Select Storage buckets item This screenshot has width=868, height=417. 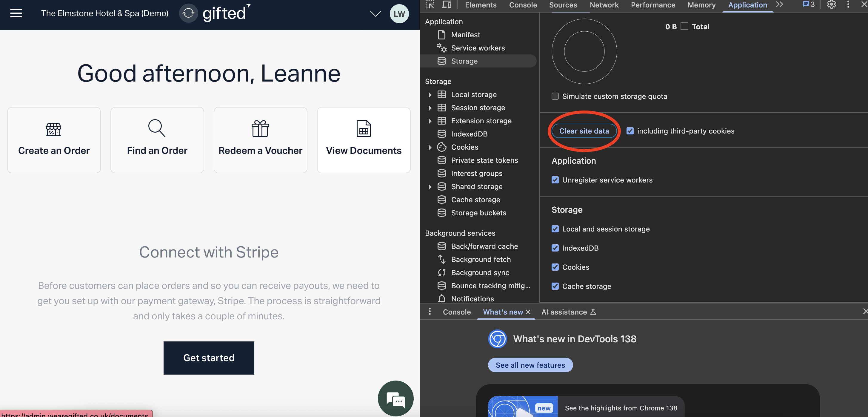pyautogui.click(x=478, y=213)
